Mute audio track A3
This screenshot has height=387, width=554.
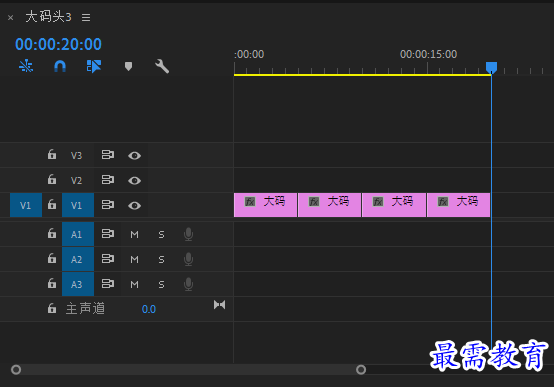coord(134,285)
